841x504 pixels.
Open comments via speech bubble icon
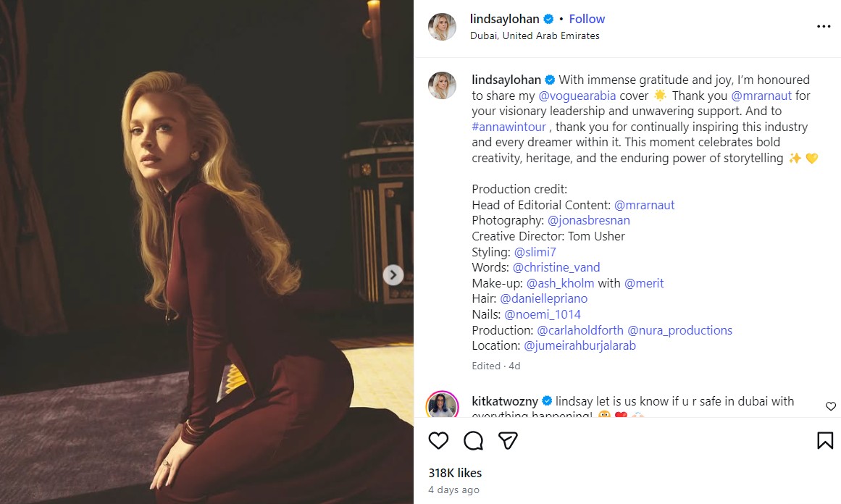pos(474,440)
